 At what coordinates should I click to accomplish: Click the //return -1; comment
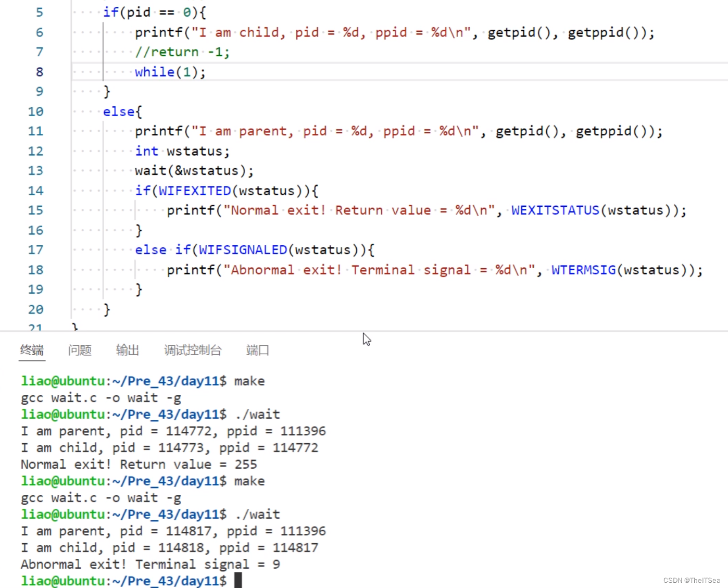click(182, 52)
